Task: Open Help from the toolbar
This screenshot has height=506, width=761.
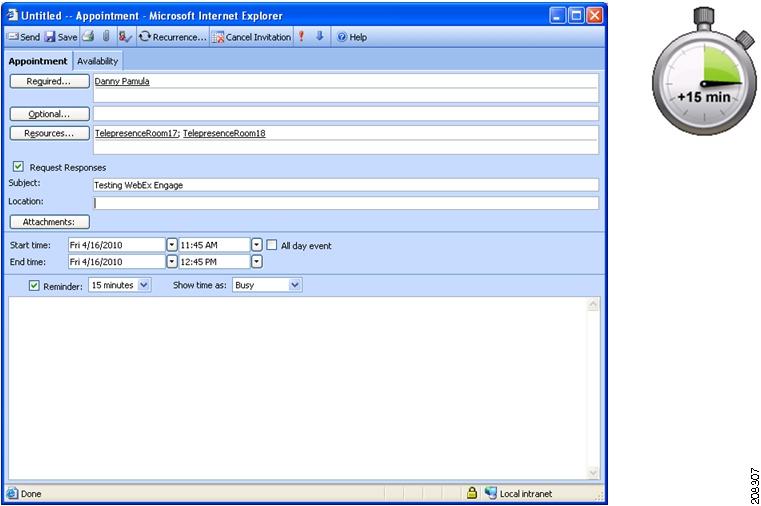Action: (x=352, y=37)
